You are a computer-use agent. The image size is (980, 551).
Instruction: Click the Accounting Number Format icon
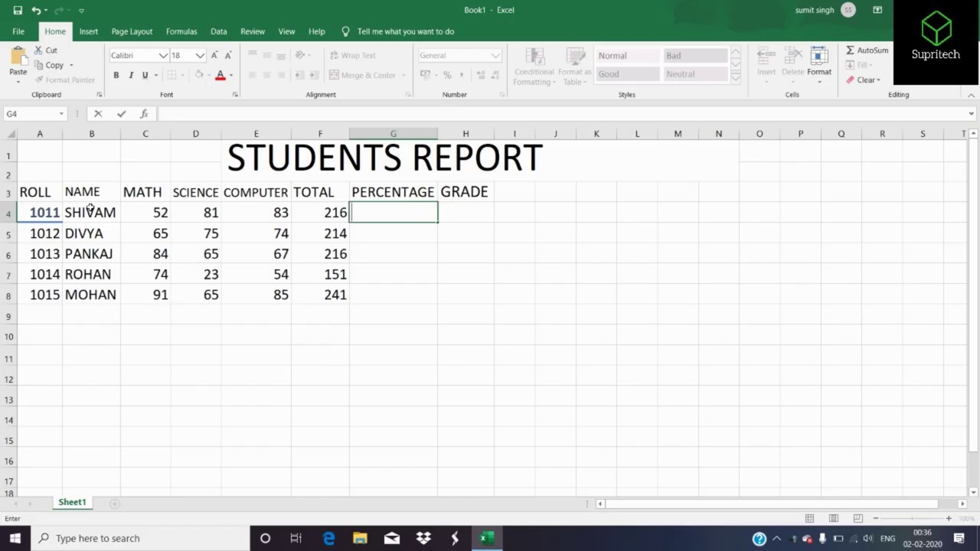point(426,75)
